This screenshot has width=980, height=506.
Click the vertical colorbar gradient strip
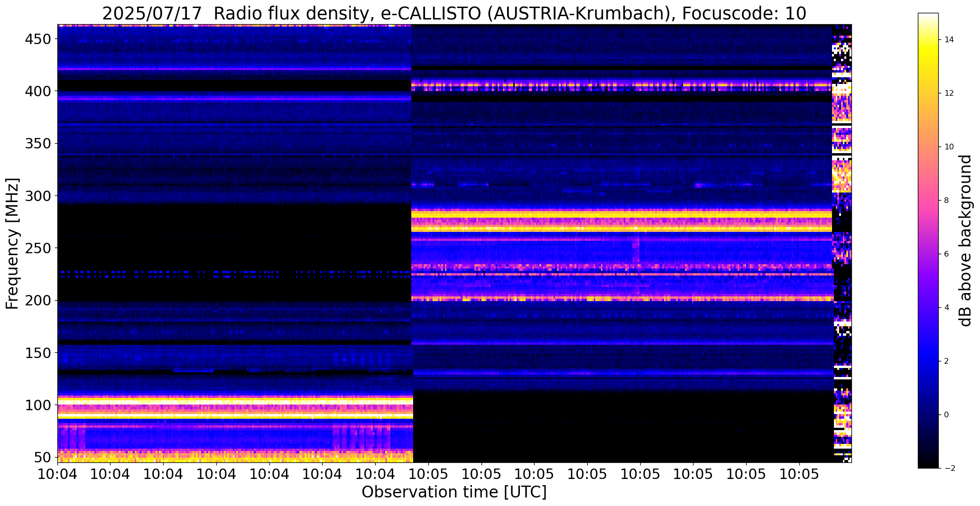(x=928, y=240)
